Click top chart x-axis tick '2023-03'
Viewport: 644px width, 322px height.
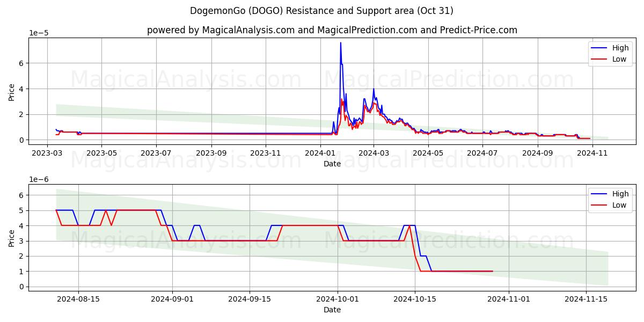47,152
